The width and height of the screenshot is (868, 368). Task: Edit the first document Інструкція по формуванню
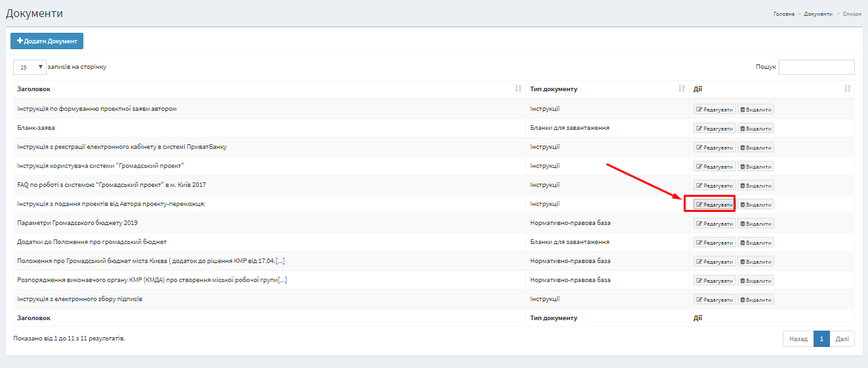[714, 110]
